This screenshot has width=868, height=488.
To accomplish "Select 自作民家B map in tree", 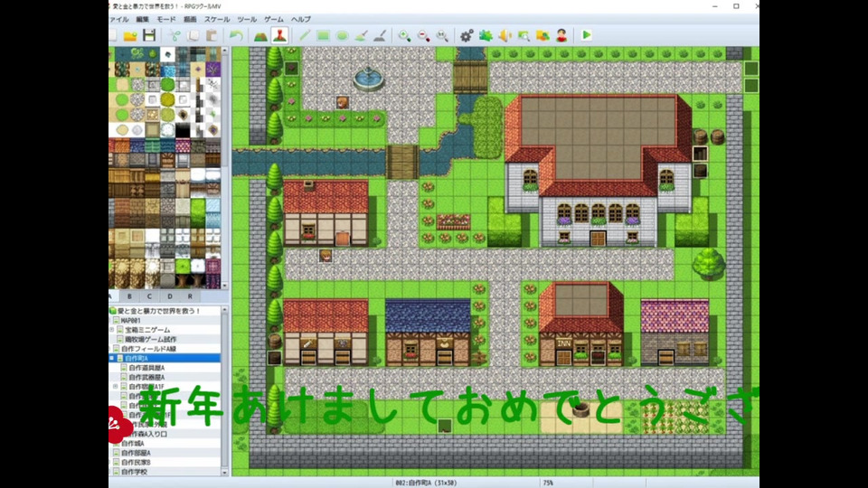I will 136,462.
